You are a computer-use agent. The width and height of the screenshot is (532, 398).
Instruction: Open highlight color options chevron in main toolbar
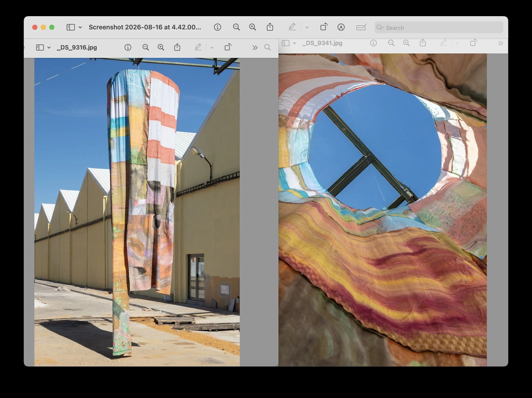pyautogui.click(x=307, y=27)
